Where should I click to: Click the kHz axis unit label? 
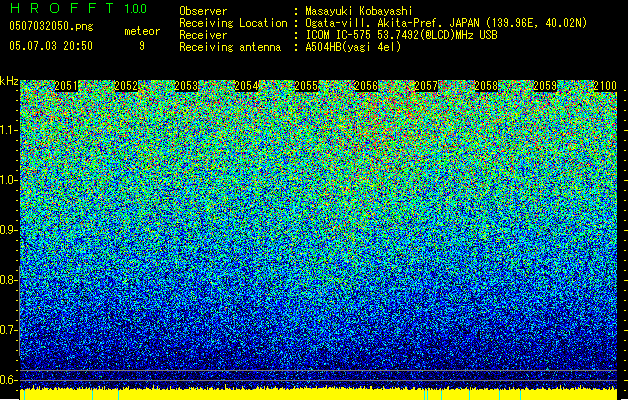(x=9, y=81)
